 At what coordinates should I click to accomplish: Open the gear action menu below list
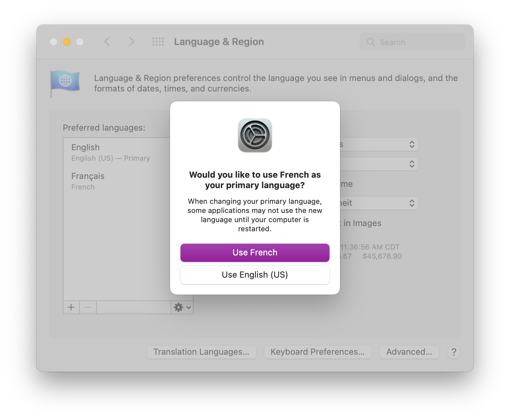pyautogui.click(x=182, y=307)
